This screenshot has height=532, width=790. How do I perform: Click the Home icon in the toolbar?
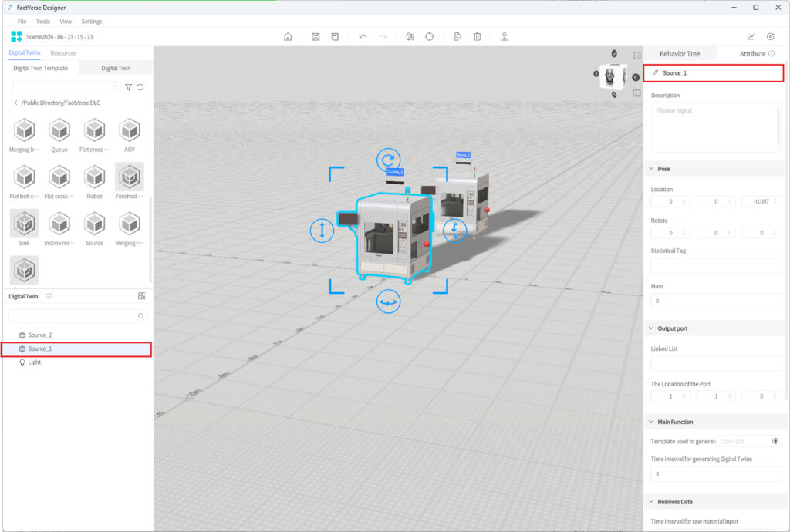[288, 37]
